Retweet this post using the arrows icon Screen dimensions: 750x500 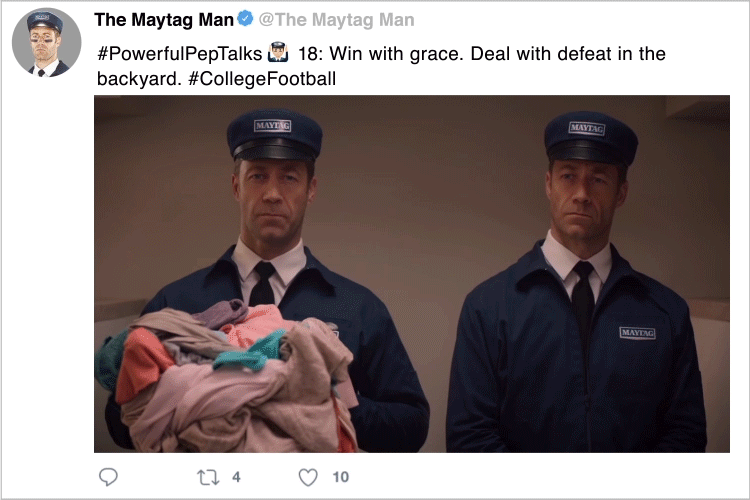click(208, 477)
